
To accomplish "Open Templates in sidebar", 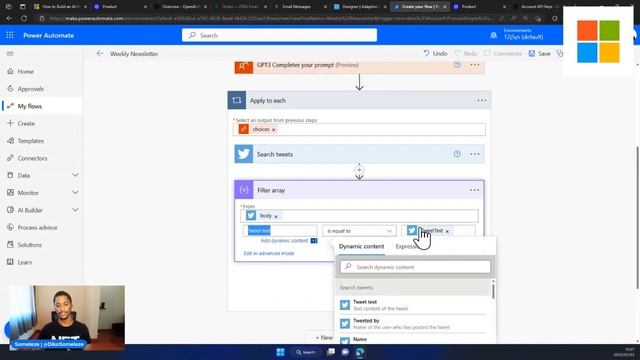I will click(30, 141).
